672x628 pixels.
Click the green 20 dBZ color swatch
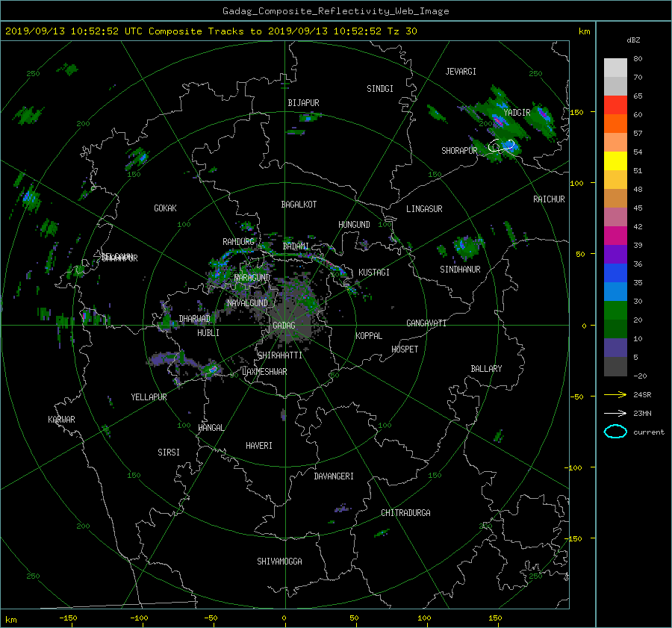click(615, 311)
